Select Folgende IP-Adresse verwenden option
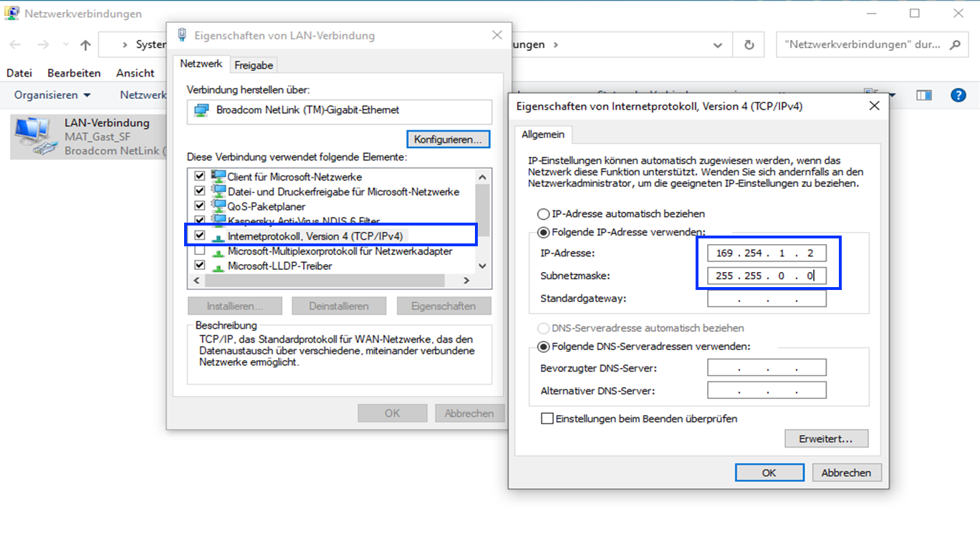 coord(621,232)
